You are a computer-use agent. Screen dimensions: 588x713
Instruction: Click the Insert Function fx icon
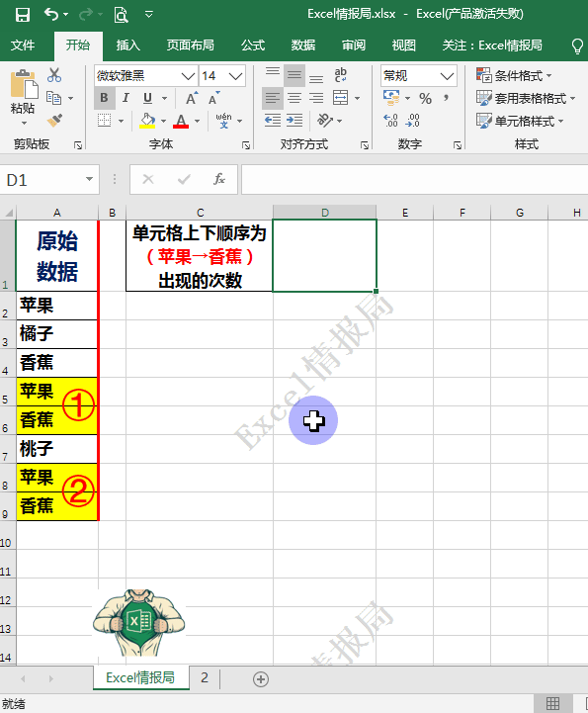[x=219, y=179]
